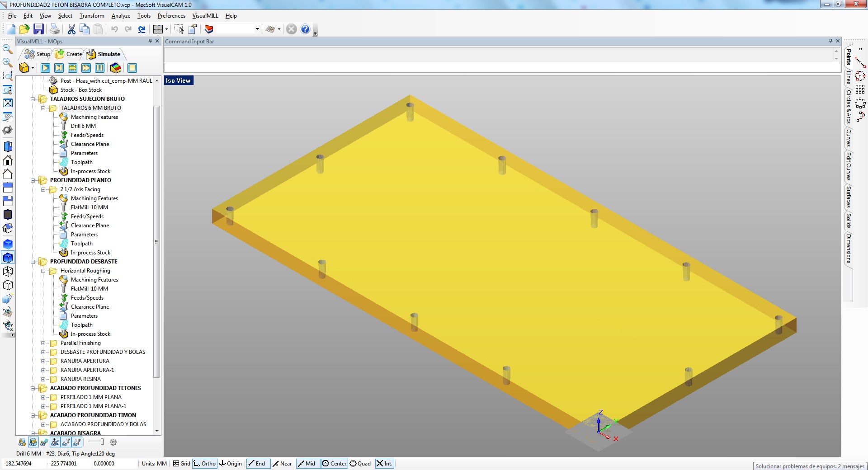Switch to the Create tab
The width and height of the screenshot is (868, 470).
coord(69,54)
